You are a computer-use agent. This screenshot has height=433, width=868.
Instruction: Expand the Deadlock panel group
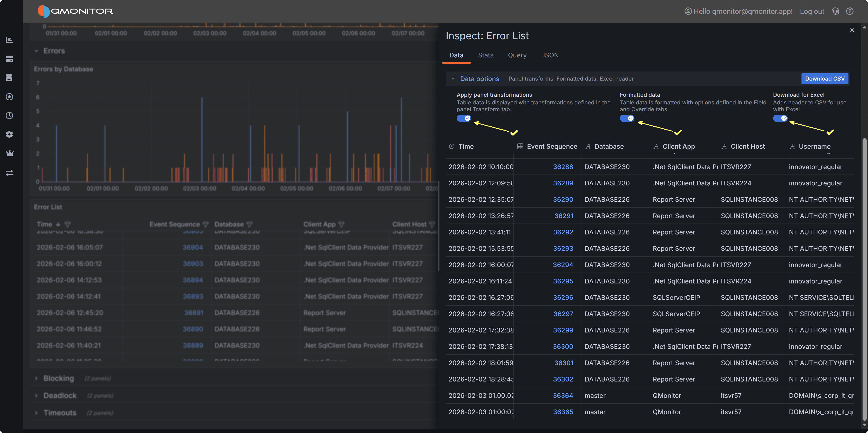(60, 396)
